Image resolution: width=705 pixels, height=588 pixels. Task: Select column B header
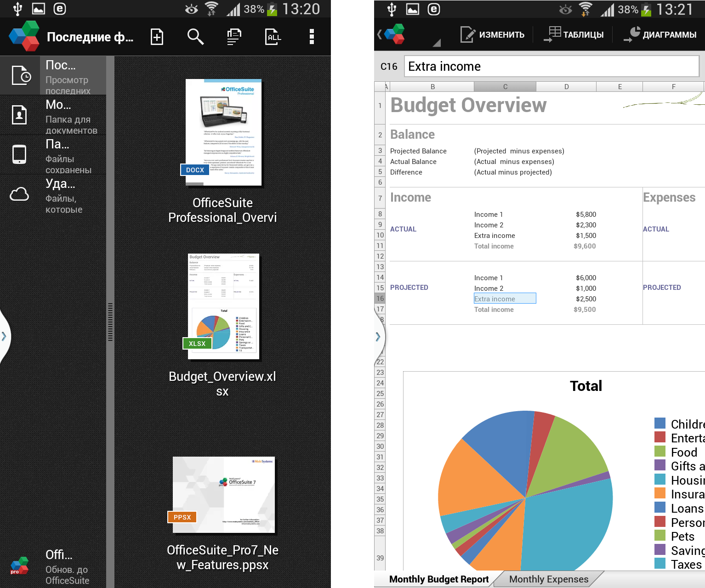pos(432,86)
